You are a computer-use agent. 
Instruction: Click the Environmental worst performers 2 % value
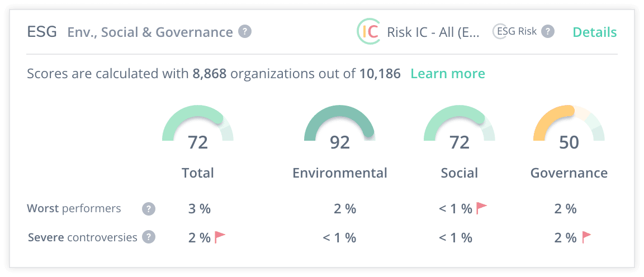click(345, 209)
